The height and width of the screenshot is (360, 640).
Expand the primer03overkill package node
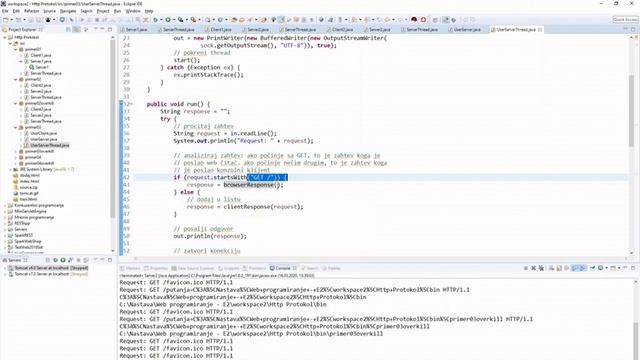tap(16, 151)
